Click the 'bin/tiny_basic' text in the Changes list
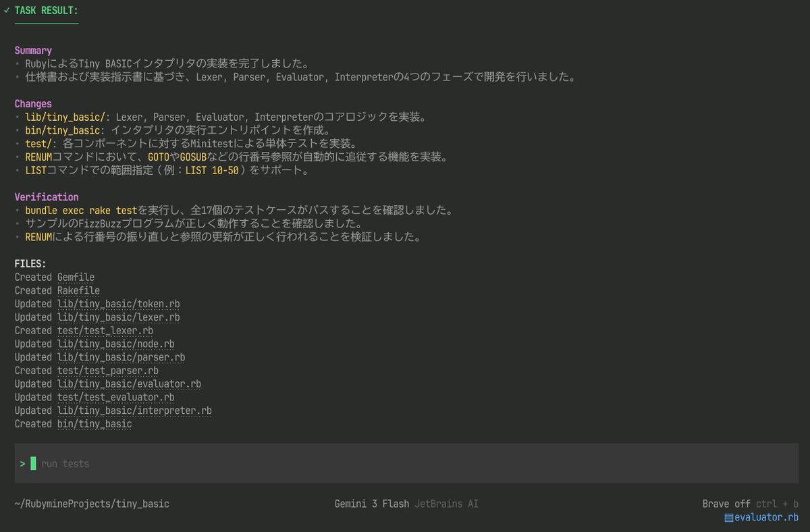 [63, 130]
